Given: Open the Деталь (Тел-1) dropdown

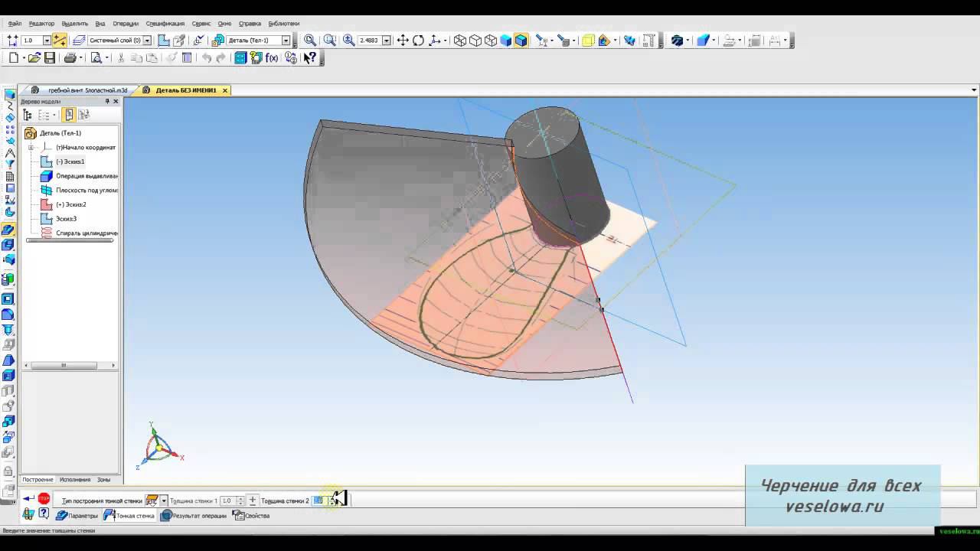Looking at the screenshot, I should (x=286, y=41).
